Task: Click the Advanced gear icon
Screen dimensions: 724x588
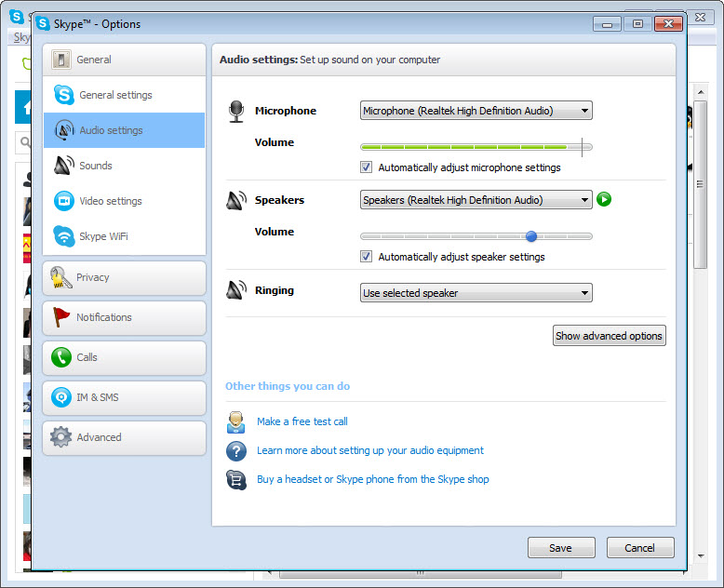Action: click(60, 437)
